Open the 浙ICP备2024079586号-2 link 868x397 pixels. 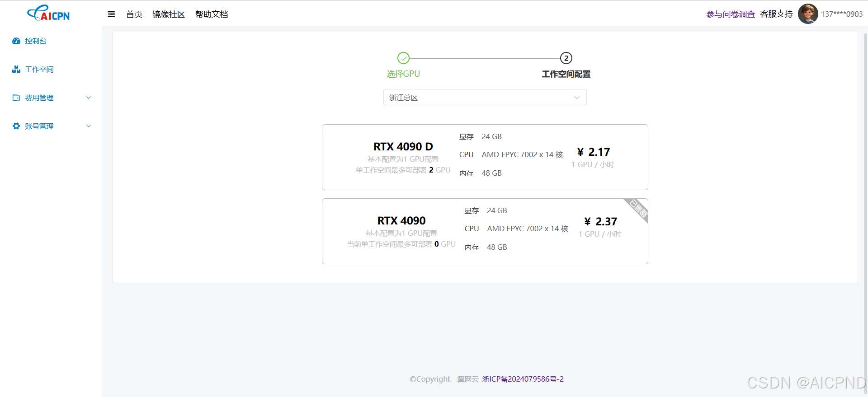523,379
